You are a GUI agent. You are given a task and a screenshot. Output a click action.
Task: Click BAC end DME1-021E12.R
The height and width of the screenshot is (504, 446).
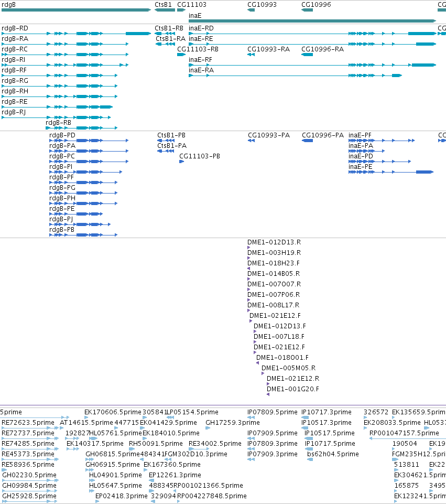(x=293, y=379)
